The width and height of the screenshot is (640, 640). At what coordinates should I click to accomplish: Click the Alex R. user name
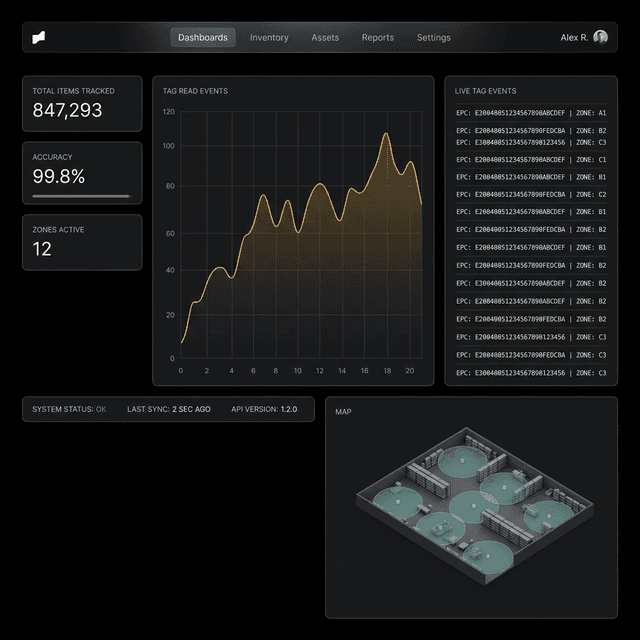coord(574,38)
